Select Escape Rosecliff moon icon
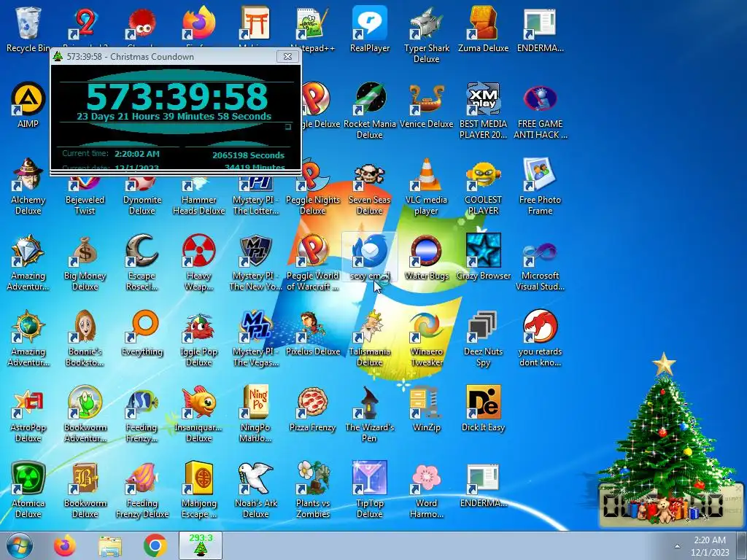The image size is (747, 560). point(142,262)
